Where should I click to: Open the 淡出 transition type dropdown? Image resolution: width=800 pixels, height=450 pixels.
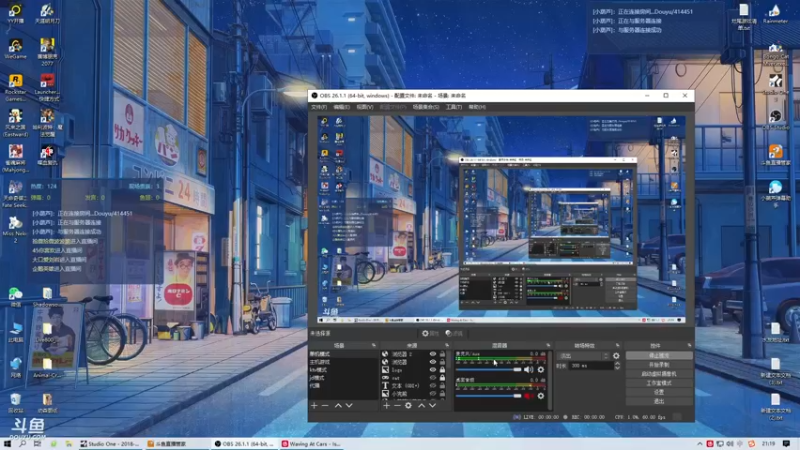click(x=584, y=356)
